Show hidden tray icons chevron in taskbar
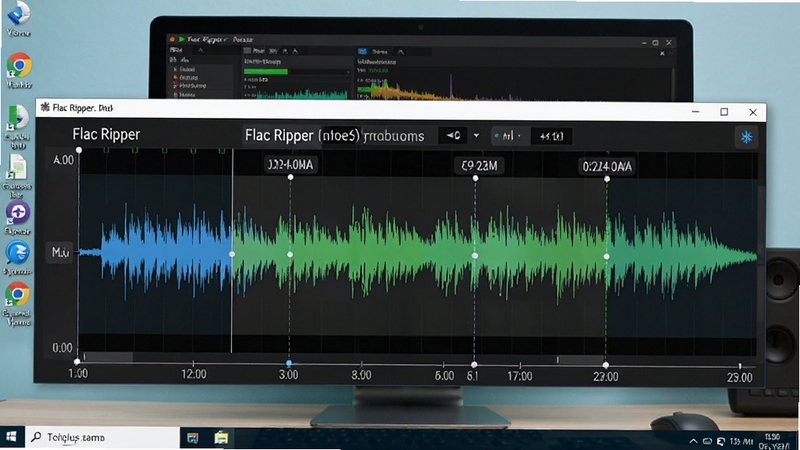Viewport: 800px width, 450px height. (x=693, y=441)
